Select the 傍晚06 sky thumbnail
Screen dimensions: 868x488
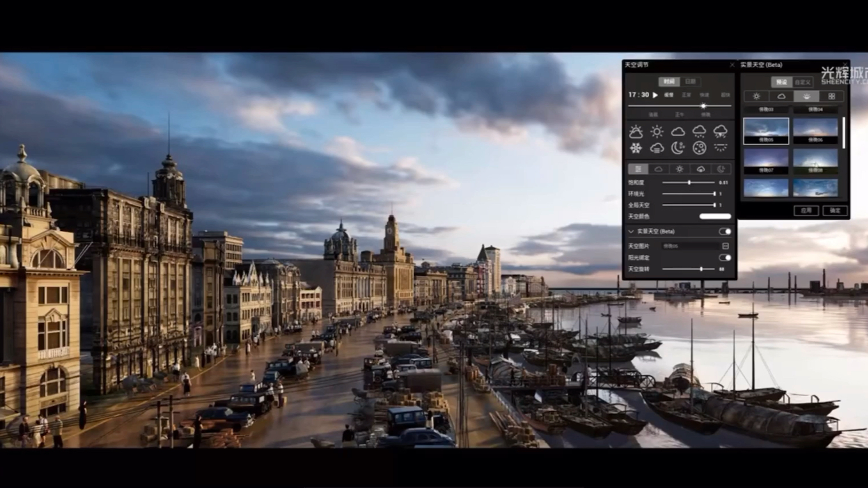click(x=815, y=131)
